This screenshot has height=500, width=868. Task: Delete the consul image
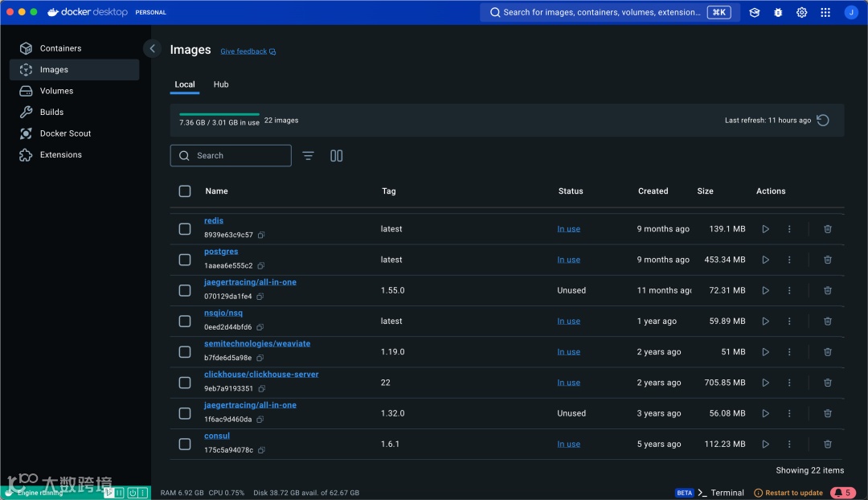coord(828,444)
